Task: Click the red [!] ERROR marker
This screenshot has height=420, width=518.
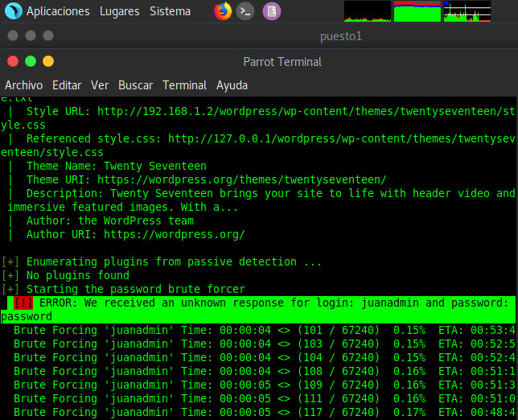Action: 23,303
